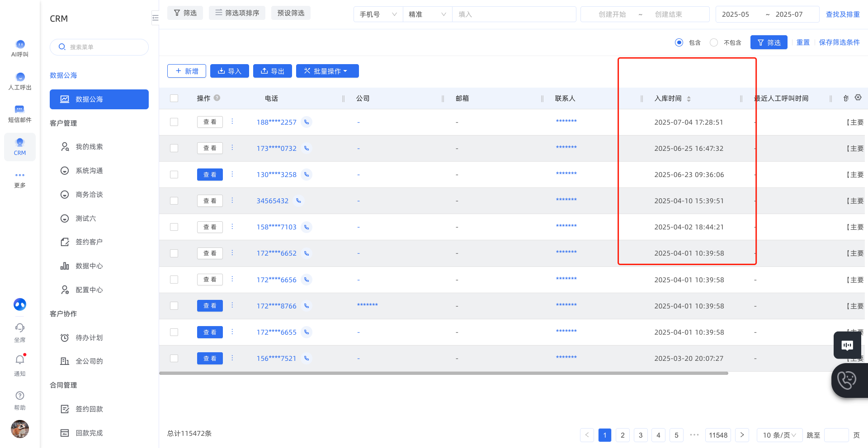This screenshot has width=868, height=448.
Task: Click the 保存筛选条件 link
Action: point(840,42)
